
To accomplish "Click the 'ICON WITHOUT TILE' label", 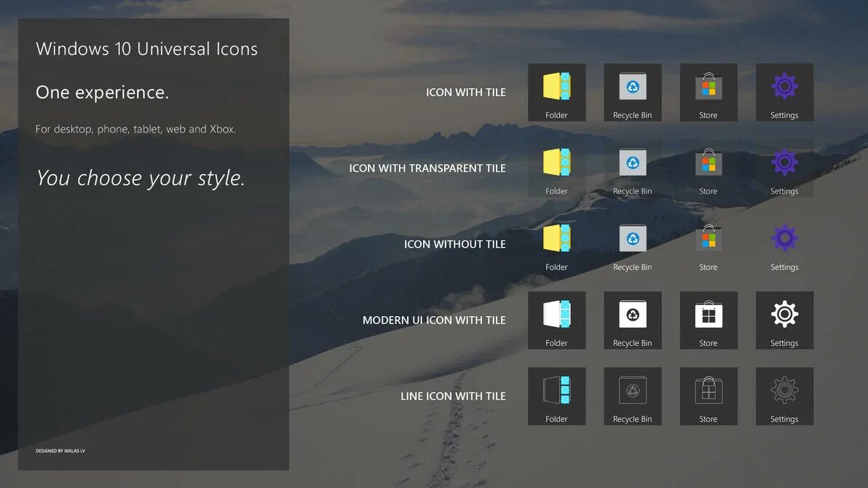I will pos(454,244).
